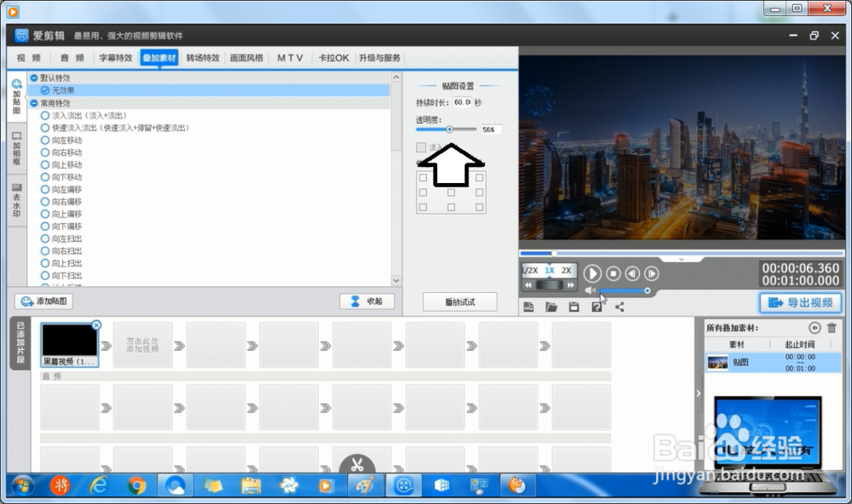Open the 已添加片段 side tab

pos(20,343)
